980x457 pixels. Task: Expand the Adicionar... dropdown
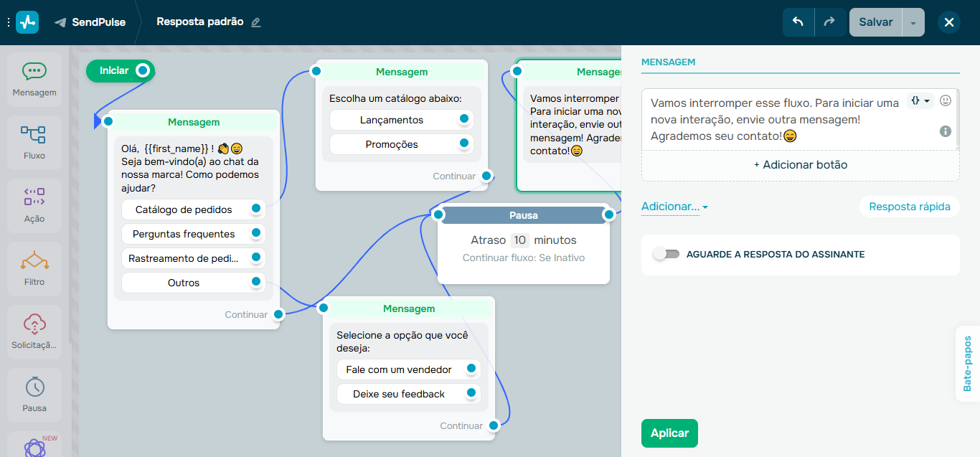[674, 207]
